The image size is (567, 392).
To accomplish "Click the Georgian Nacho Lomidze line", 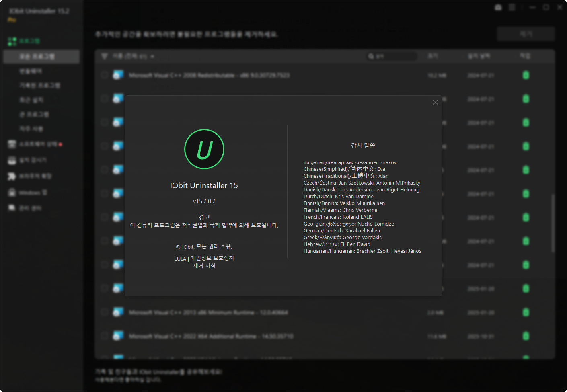I will tap(349, 224).
